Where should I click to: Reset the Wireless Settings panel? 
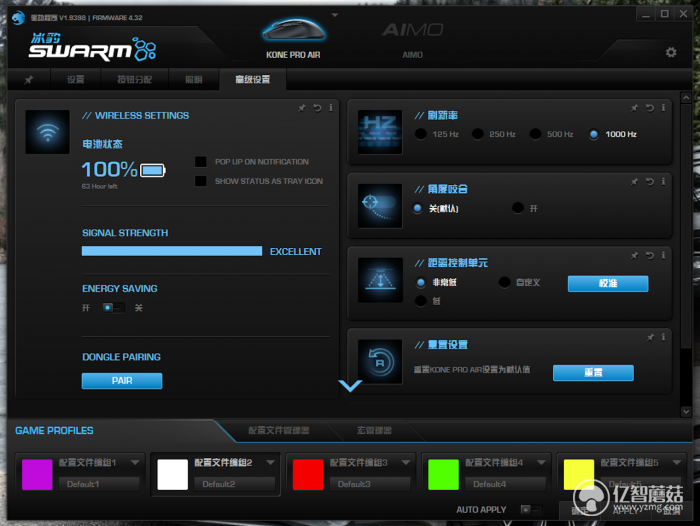tap(317, 108)
